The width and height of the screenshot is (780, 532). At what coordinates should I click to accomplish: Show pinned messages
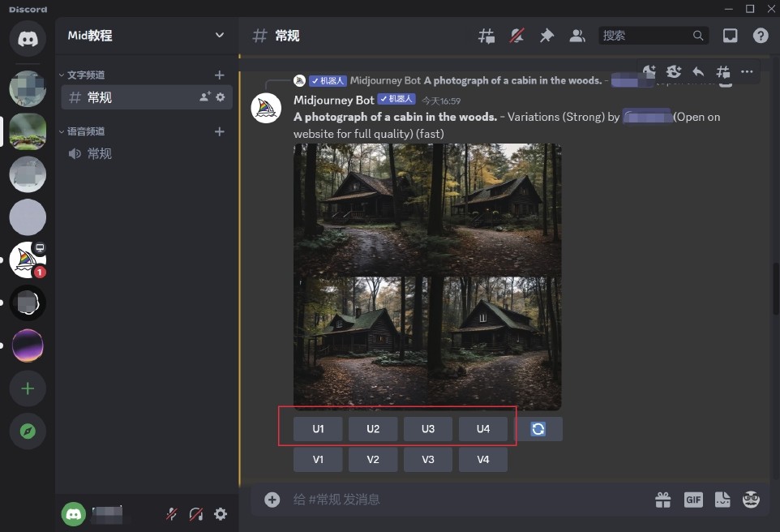(546, 36)
